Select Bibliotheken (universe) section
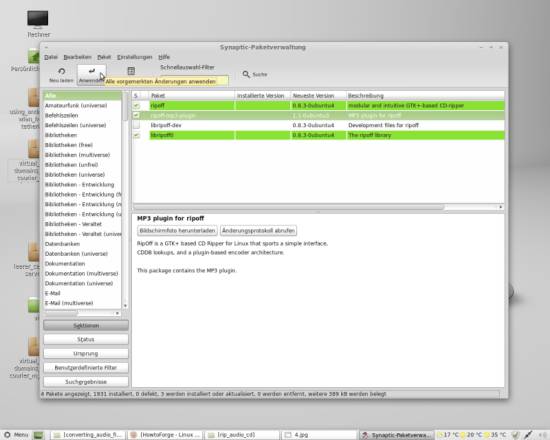The width and height of the screenshot is (550, 440). [82, 174]
